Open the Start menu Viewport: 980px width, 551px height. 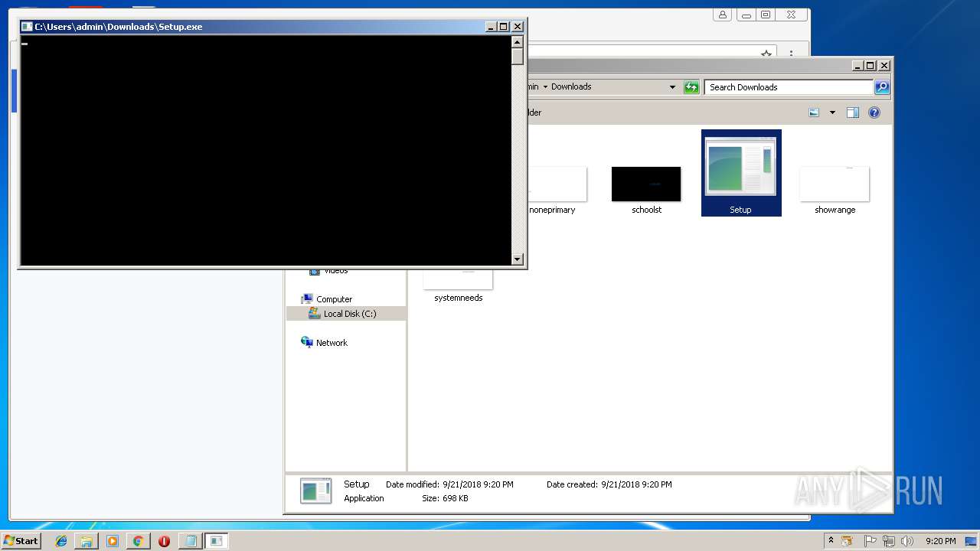[x=21, y=541]
